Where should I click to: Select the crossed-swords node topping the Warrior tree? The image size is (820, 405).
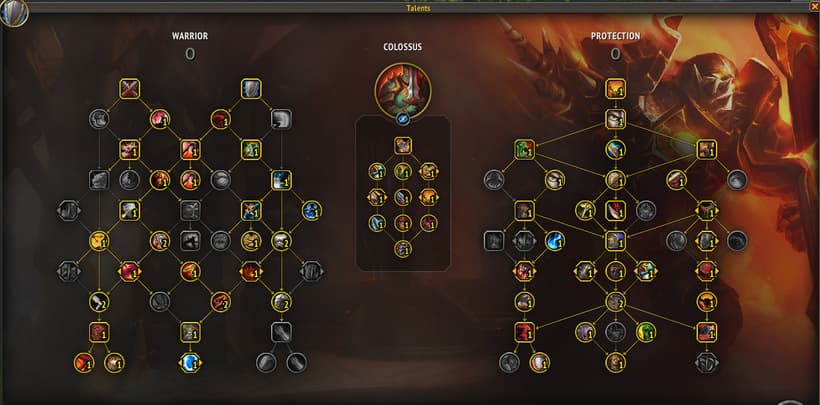[129, 88]
